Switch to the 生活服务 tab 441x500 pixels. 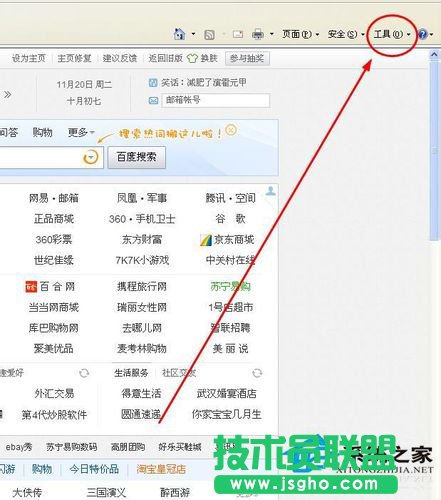pyautogui.click(x=131, y=373)
